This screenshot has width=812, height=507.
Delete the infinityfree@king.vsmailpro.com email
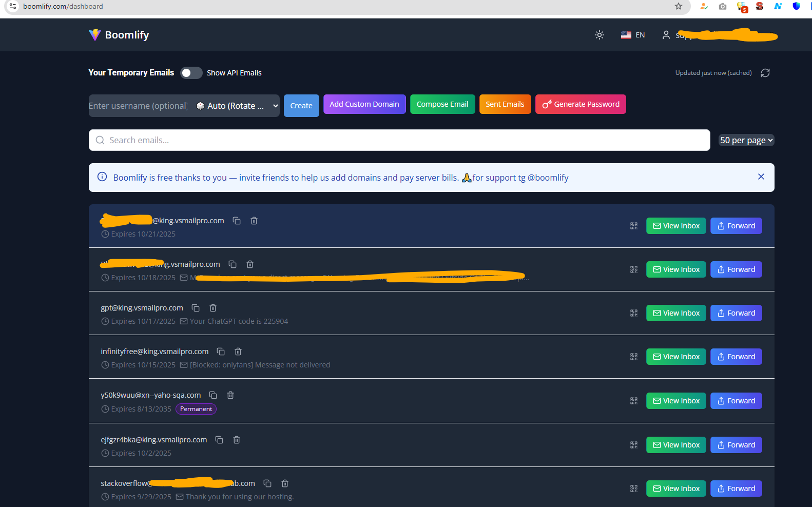coord(238,352)
